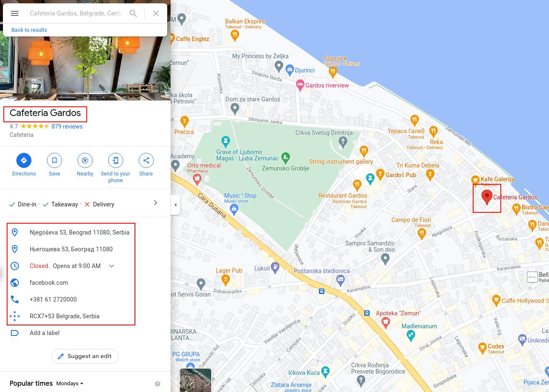
Task: Expand opening hours dropdown arrow
Action: (111, 266)
